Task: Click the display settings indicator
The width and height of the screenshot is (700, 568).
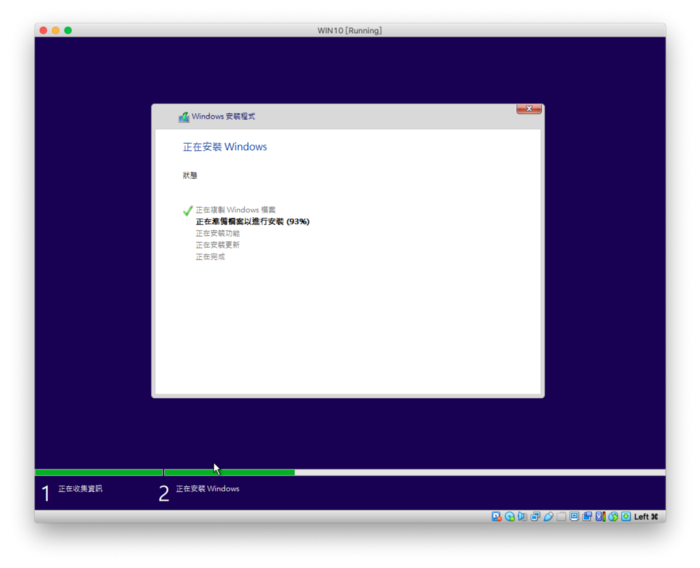Action: pos(574,516)
